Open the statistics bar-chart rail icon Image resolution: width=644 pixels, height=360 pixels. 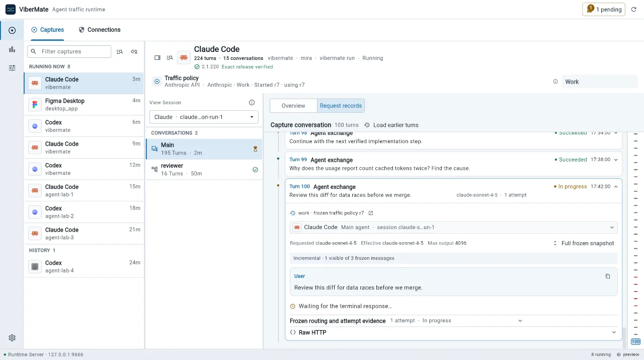click(x=12, y=49)
